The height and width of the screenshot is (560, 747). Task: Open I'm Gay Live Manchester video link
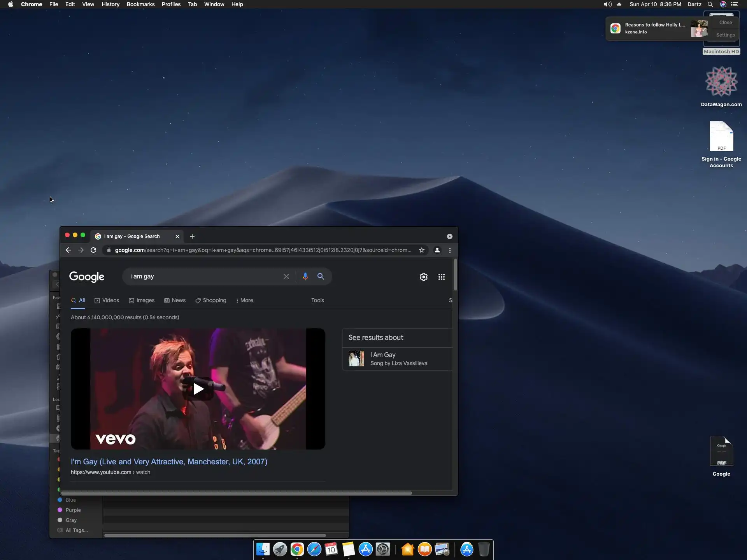[169, 462]
